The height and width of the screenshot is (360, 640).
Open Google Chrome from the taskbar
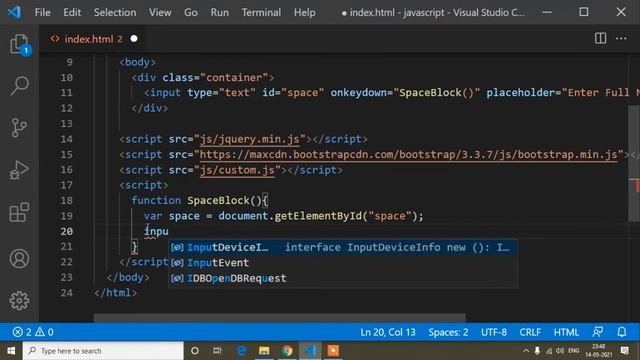(287, 351)
